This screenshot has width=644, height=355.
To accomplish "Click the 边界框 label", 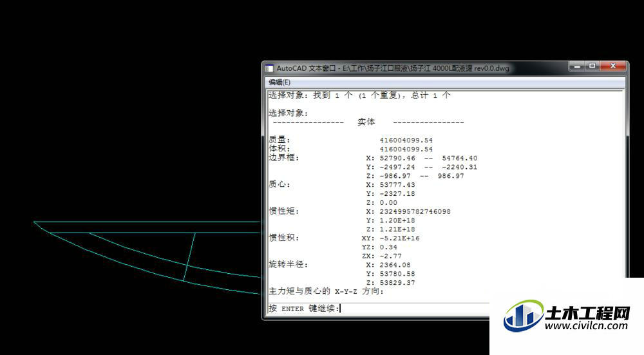I will click(284, 157).
